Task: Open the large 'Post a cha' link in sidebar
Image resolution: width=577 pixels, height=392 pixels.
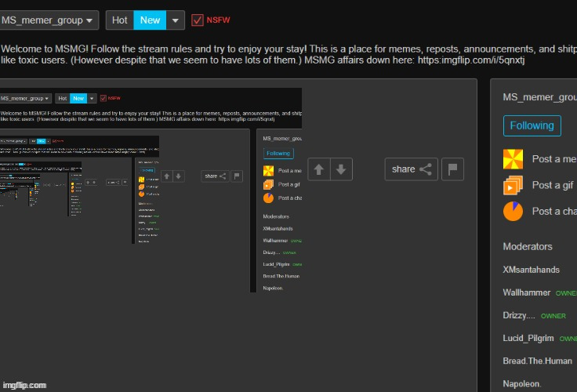Action: point(554,211)
